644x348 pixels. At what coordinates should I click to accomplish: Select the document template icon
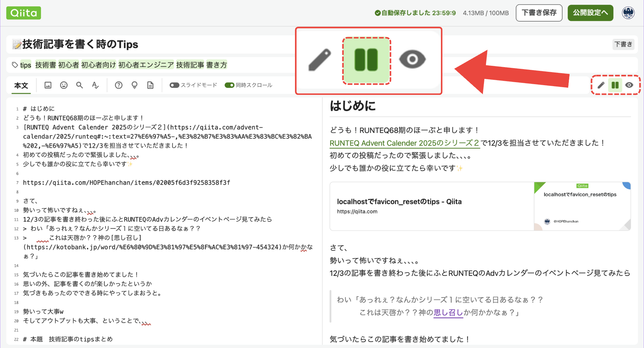150,85
